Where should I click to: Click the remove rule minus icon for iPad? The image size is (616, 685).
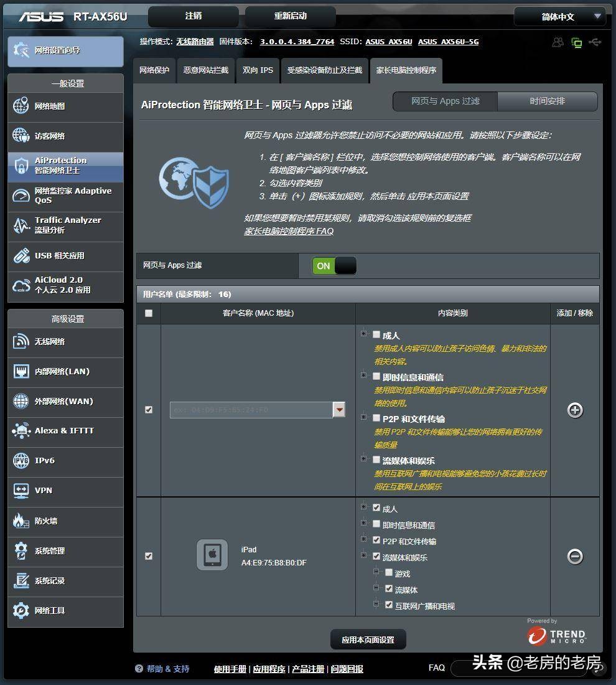[575, 556]
